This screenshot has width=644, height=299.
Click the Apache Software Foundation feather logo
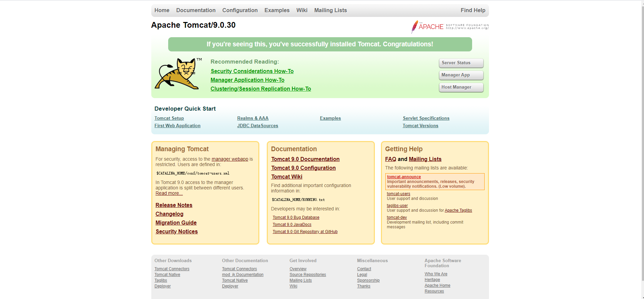[450, 27]
